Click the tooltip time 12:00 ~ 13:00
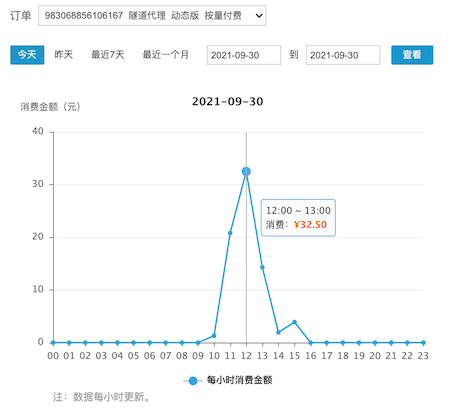456x409 pixels. (298, 211)
